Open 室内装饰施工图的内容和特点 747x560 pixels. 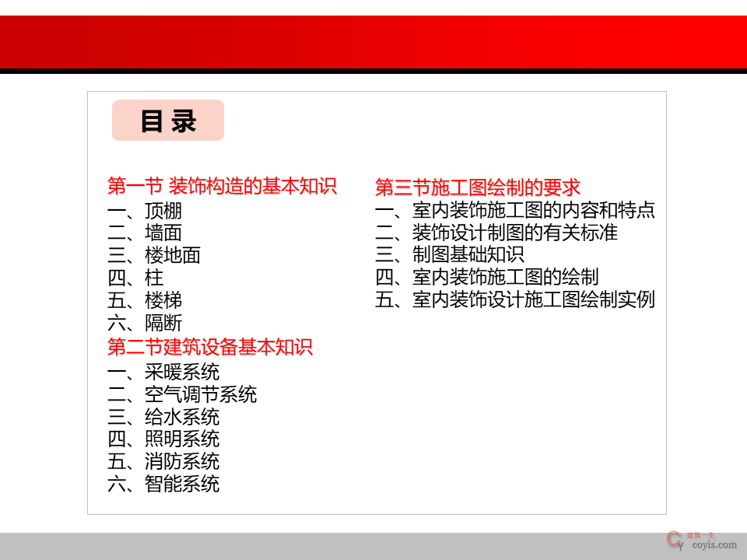point(534,210)
